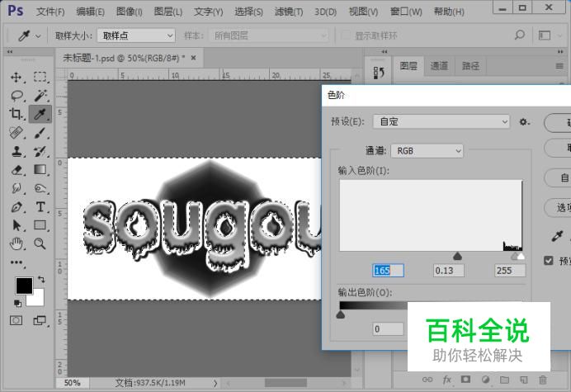The width and height of the screenshot is (571, 392).
Task: Open the History panel icon
Action: click(x=379, y=73)
